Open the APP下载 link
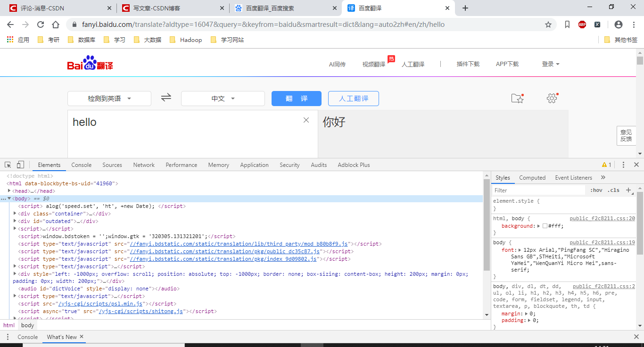Screen dimensions: 644x347 [x=507, y=64]
